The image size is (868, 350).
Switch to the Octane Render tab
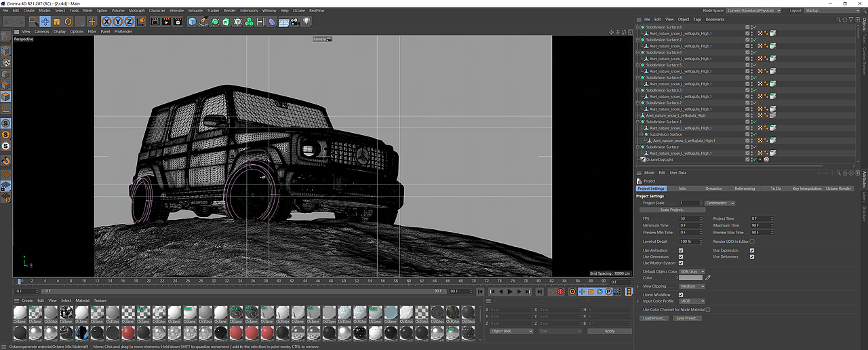(x=838, y=189)
